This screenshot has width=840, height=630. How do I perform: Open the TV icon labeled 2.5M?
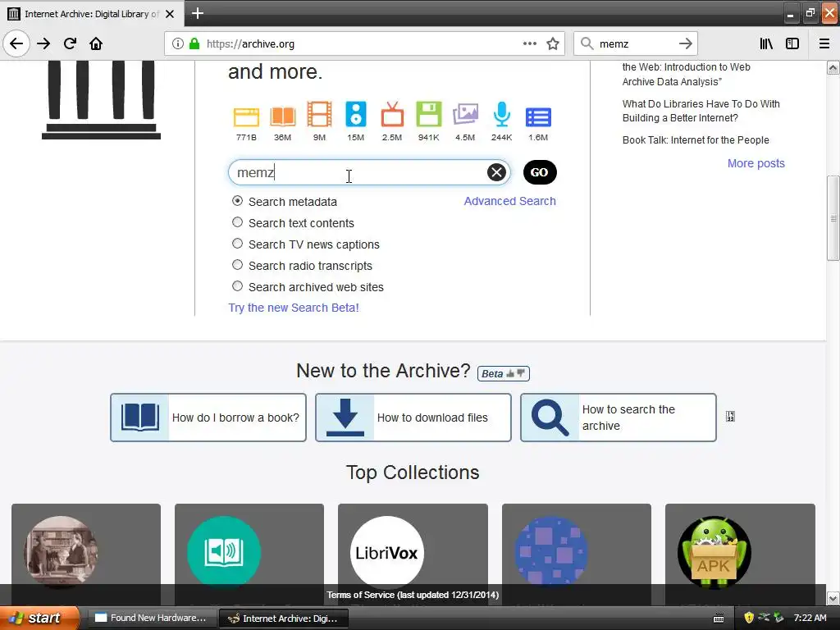point(392,114)
